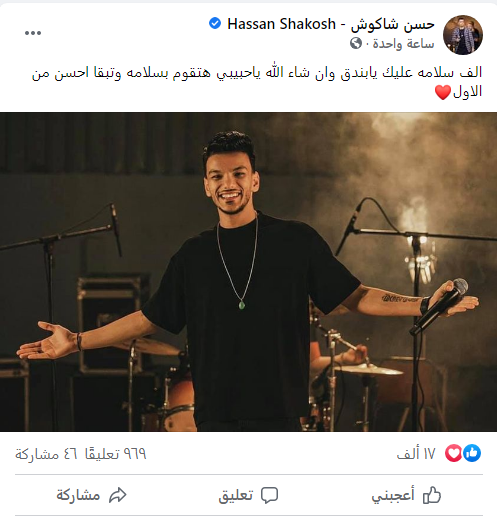Click the مشاركة share button
497x522 pixels.
pyautogui.click(x=91, y=495)
